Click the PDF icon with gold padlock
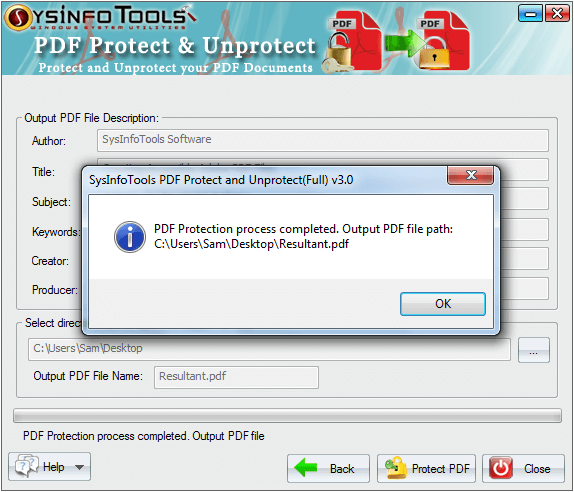The height and width of the screenshot is (492, 574). click(x=443, y=42)
